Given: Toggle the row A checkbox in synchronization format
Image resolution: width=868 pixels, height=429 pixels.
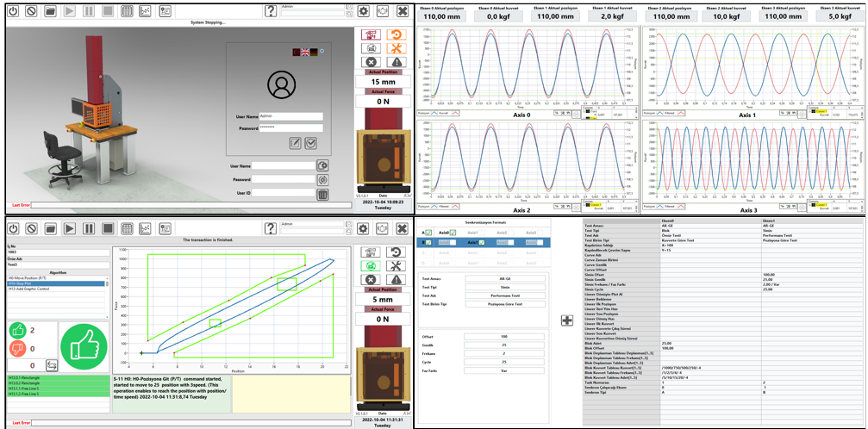Looking at the screenshot, I should [x=428, y=233].
